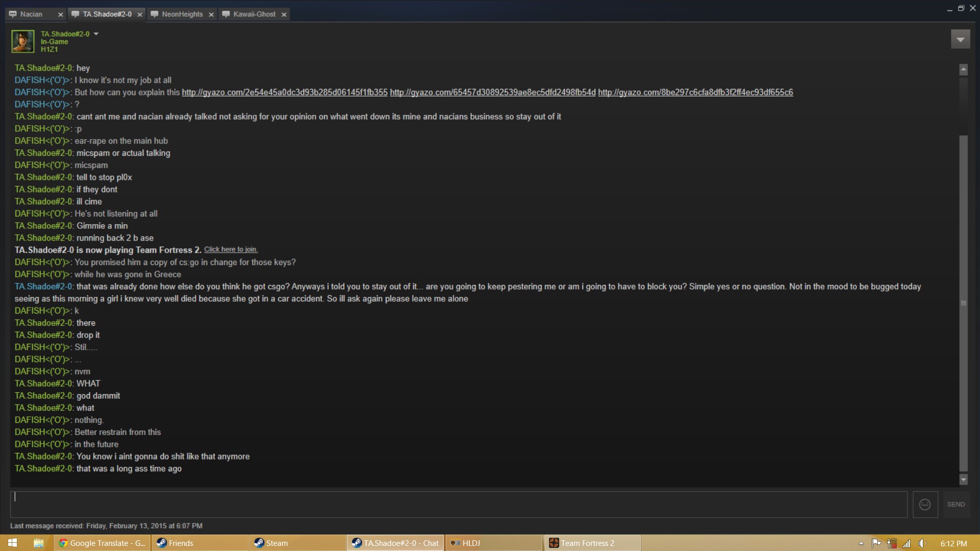980x551 pixels.
Task: Send the message with SEND button
Action: click(955, 505)
